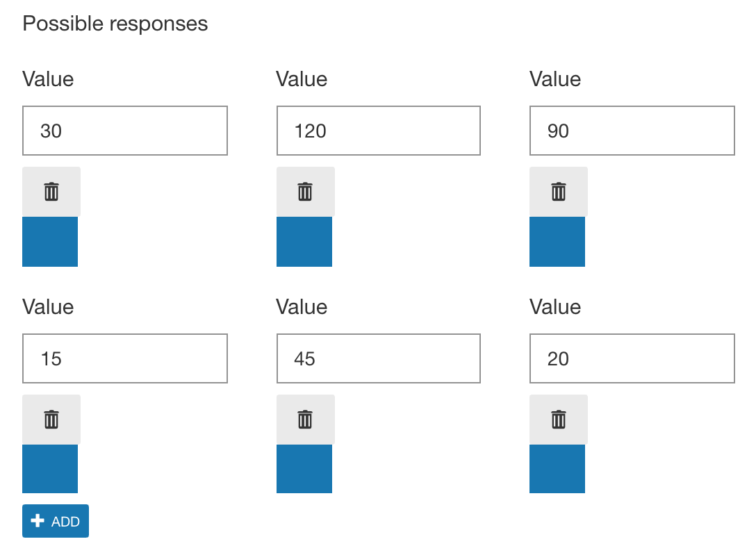Click the plus icon on ADD button
The height and width of the screenshot is (546, 756).
click(37, 521)
